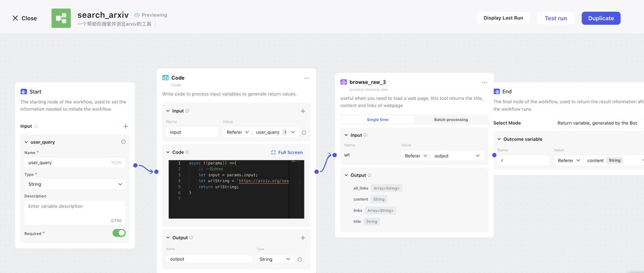Open the user_query value dropdown in Code node

(275, 132)
